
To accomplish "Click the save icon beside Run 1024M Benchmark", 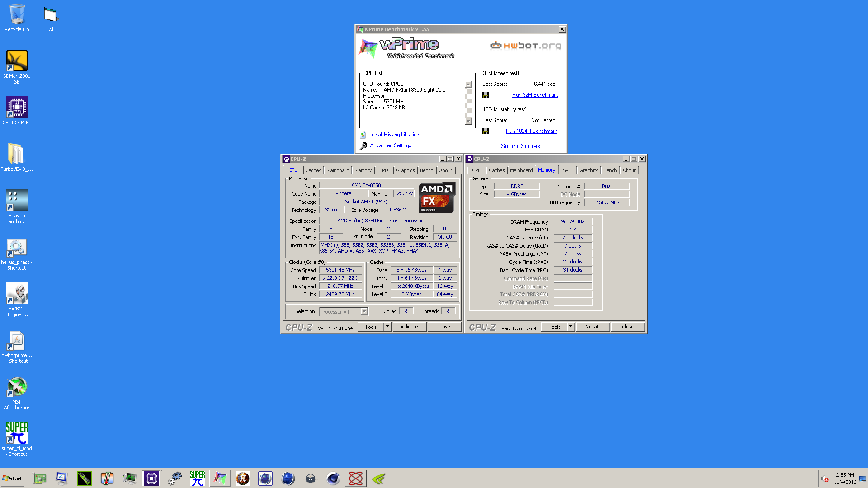I will [x=486, y=131].
